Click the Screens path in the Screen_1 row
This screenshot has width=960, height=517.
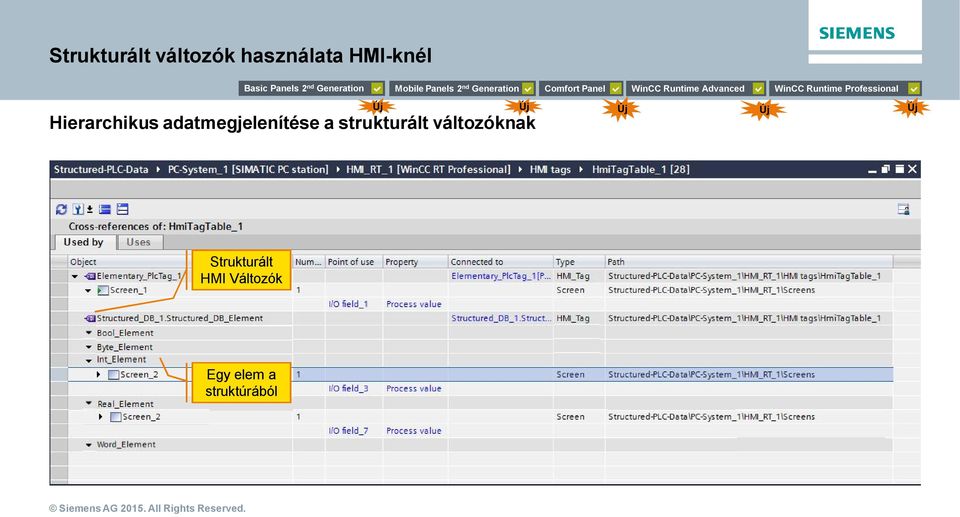[x=711, y=290]
